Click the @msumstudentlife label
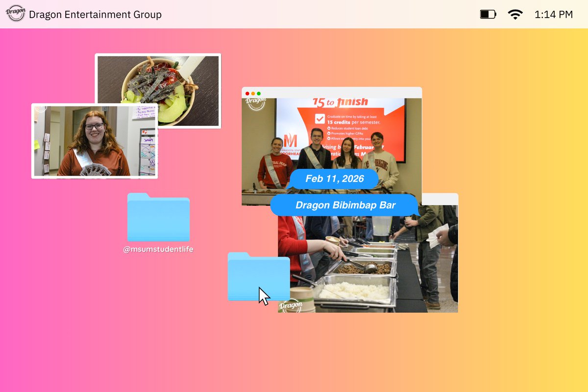 click(158, 249)
